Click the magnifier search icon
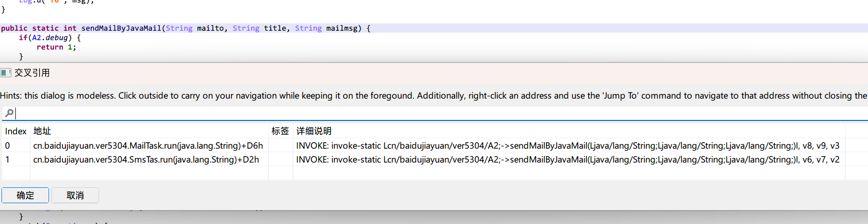 [9, 113]
